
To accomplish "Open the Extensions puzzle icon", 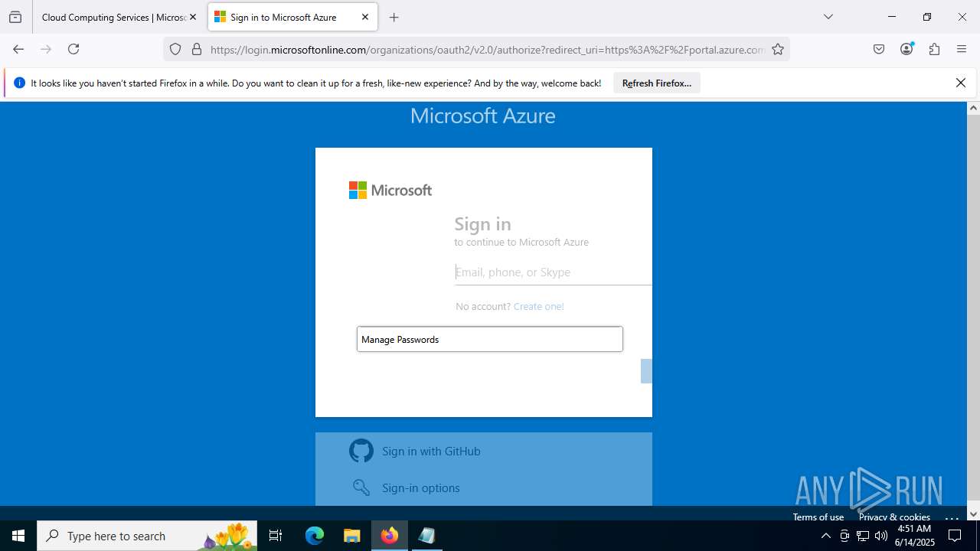I will pyautogui.click(x=934, y=49).
